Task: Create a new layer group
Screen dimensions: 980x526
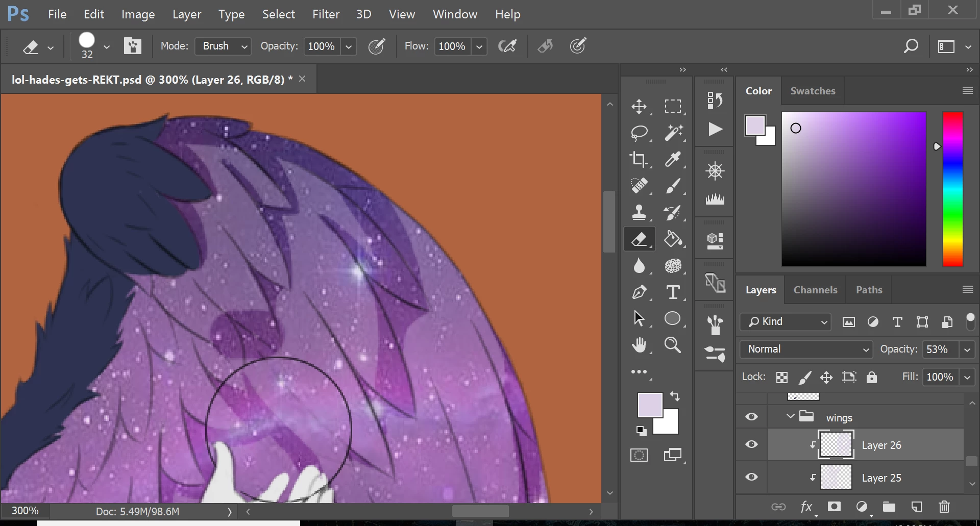Action: pyautogui.click(x=889, y=507)
